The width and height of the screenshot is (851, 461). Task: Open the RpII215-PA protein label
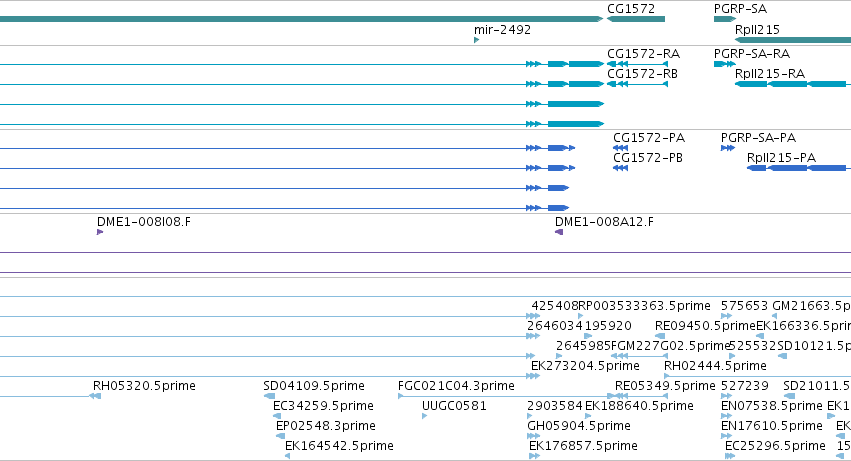click(782, 158)
